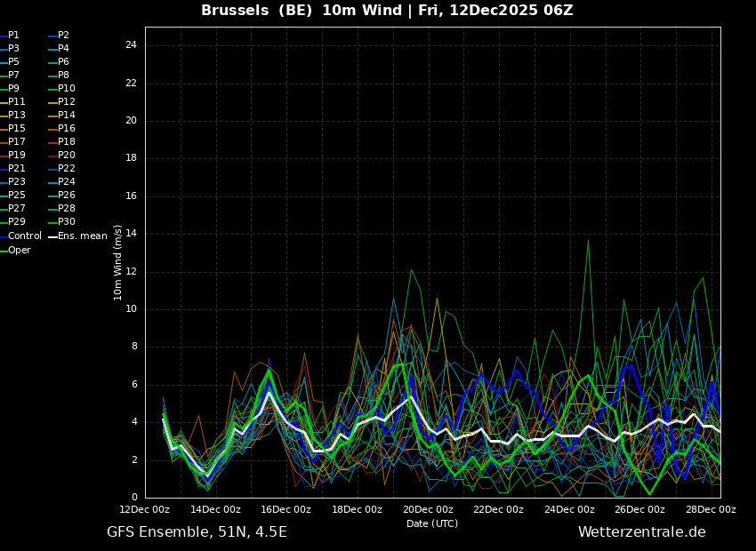
Task: Select the P10 legend entry
Action: coord(67,89)
